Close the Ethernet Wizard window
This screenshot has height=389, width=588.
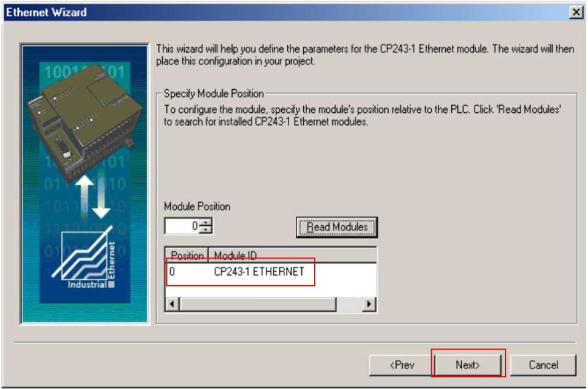point(576,12)
